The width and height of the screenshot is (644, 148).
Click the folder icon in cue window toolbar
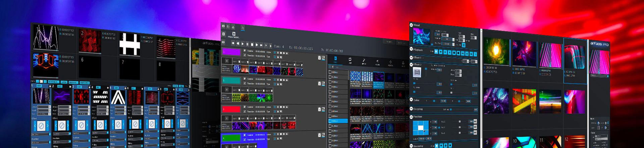point(228,27)
